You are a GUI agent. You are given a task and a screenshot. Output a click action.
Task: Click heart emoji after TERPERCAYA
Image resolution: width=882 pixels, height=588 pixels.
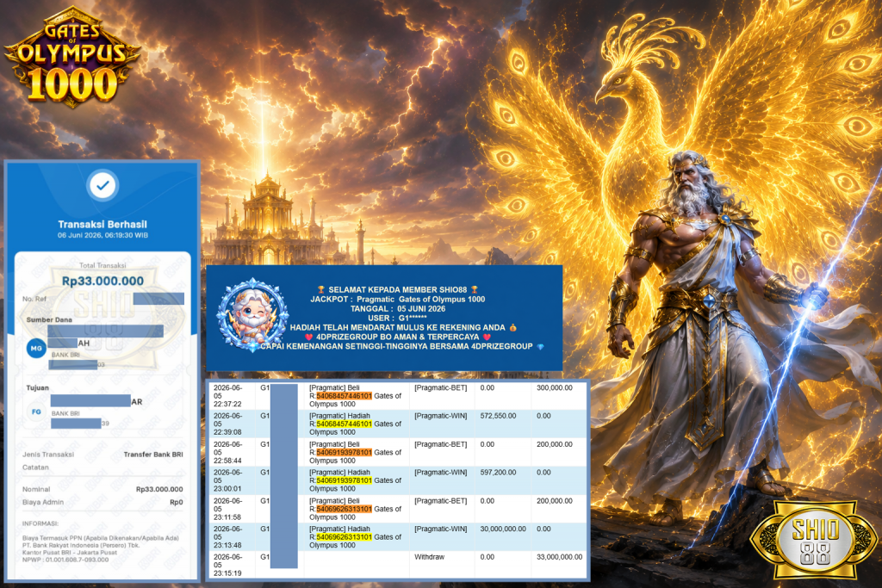pos(487,337)
